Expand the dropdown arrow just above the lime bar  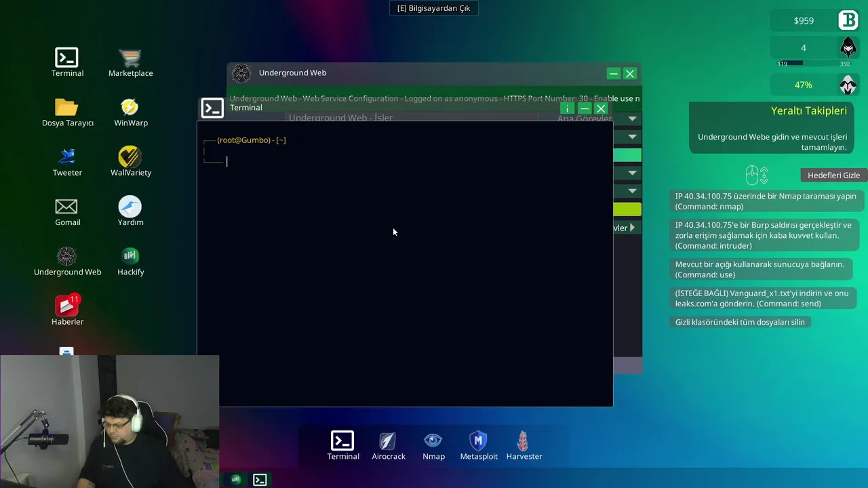pos(632,192)
